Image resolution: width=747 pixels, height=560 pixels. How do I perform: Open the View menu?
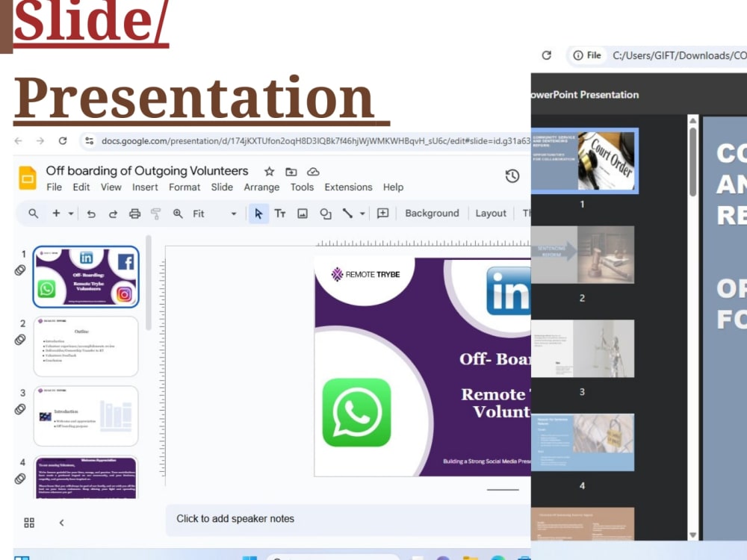[x=111, y=187]
